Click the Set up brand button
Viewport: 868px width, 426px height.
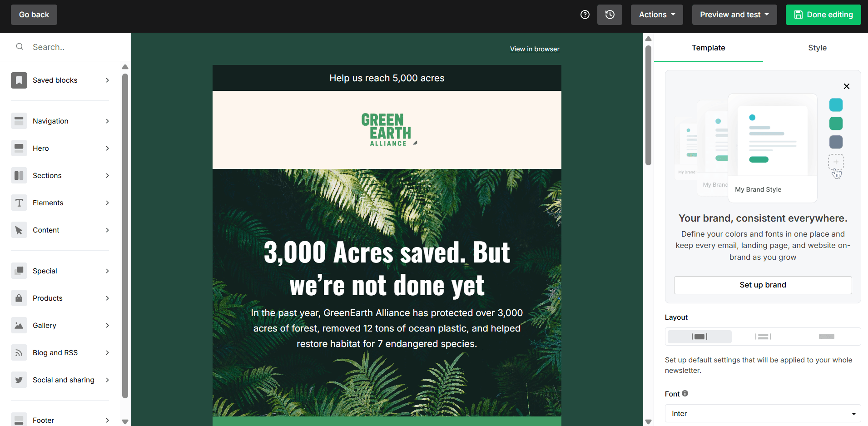click(763, 285)
